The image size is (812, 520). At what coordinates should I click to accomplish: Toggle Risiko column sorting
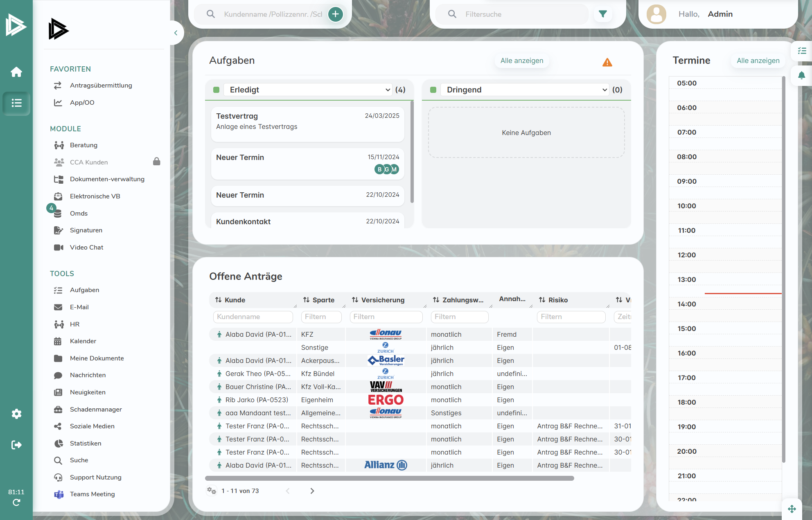tap(542, 300)
